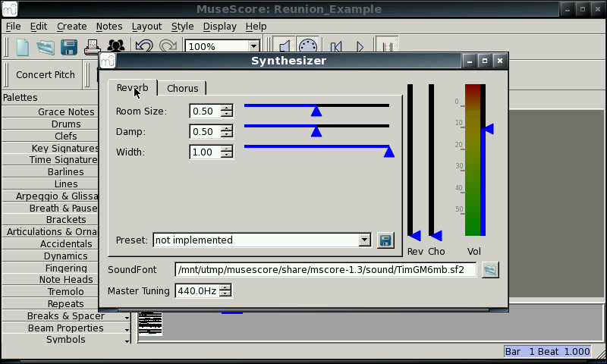
Task: Expand the Grace Notes palette
Action: click(x=50, y=111)
